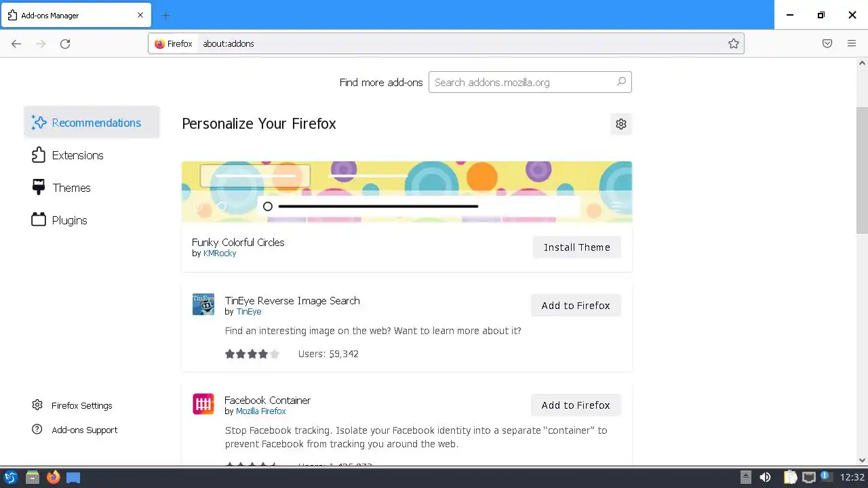Reload the current page
Viewport: 868px width, 488px height.
[65, 43]
